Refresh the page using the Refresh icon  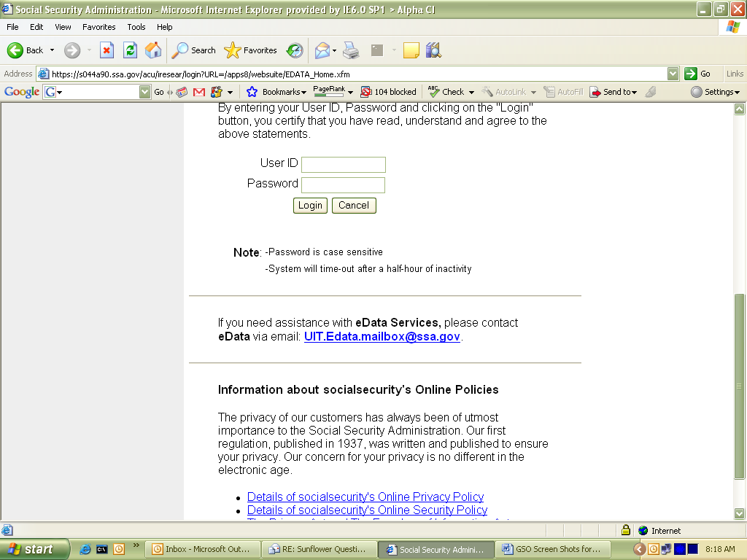click(x=130, y=50)
